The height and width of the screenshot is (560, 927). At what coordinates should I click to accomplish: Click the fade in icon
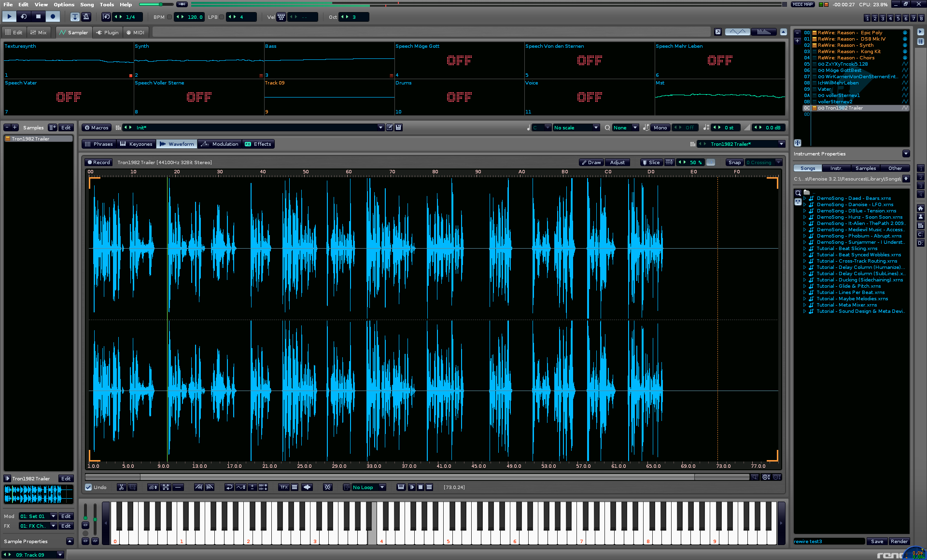[x=198, y=487]
